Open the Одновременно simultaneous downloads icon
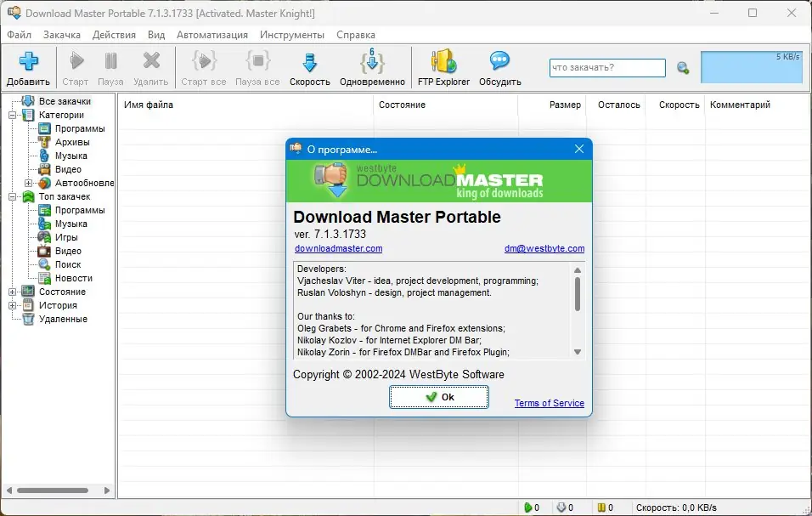This screenshot has width=812, height=516. pyautogui.click(x=372, y=61)
